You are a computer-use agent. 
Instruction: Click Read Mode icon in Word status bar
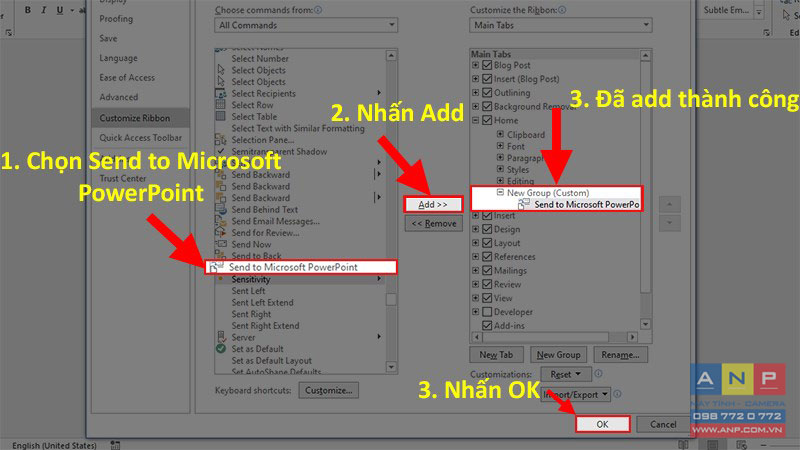683,445
